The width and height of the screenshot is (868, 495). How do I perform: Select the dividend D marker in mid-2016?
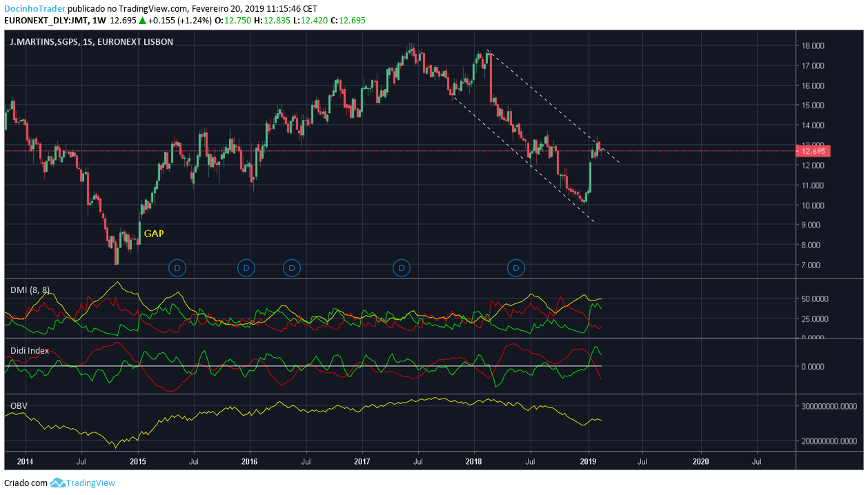click(x=292, y=267)
